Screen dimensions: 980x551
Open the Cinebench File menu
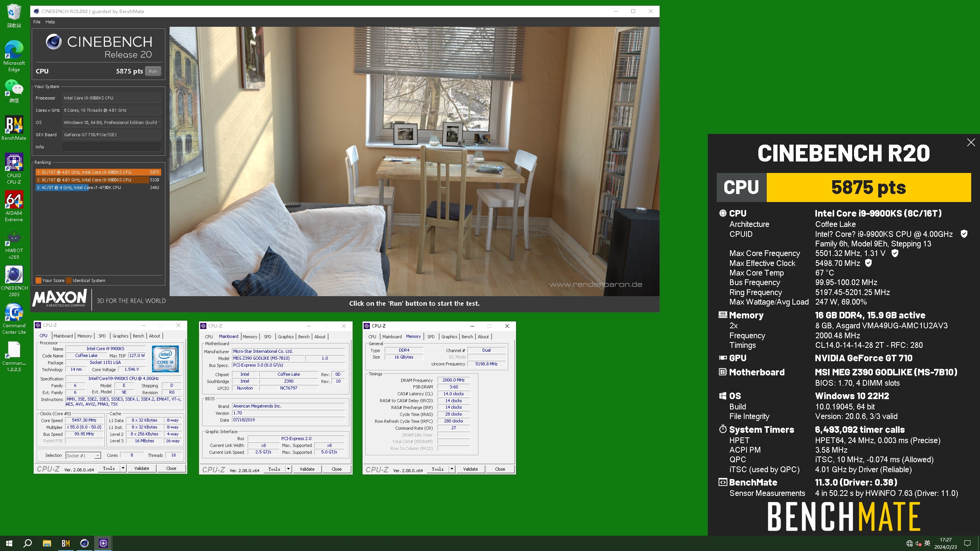click(x=37, y=22)
